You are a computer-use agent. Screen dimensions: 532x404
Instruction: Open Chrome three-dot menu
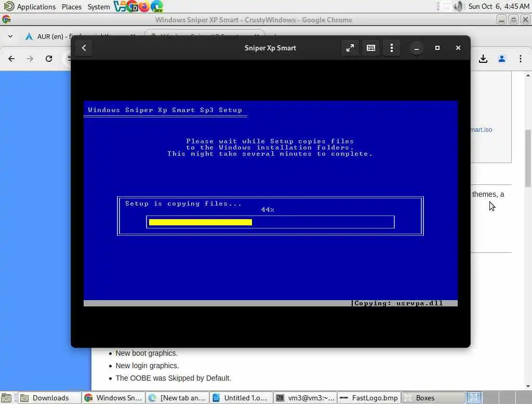coord(521,59)
